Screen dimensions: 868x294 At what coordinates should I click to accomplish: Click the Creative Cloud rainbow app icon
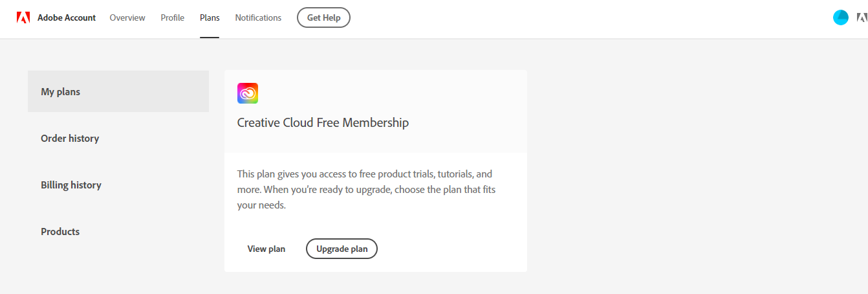pos(248,93)
